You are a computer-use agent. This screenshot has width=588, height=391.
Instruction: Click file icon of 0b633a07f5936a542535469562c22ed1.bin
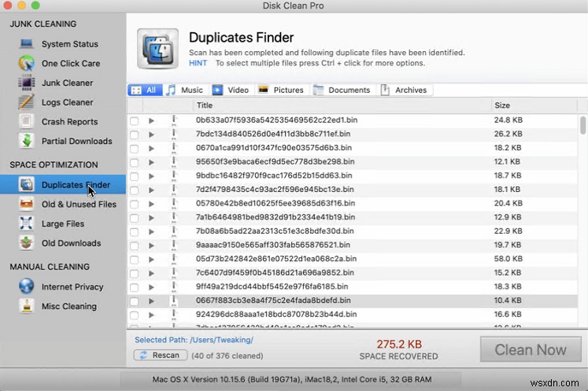(x=174, y=120)
